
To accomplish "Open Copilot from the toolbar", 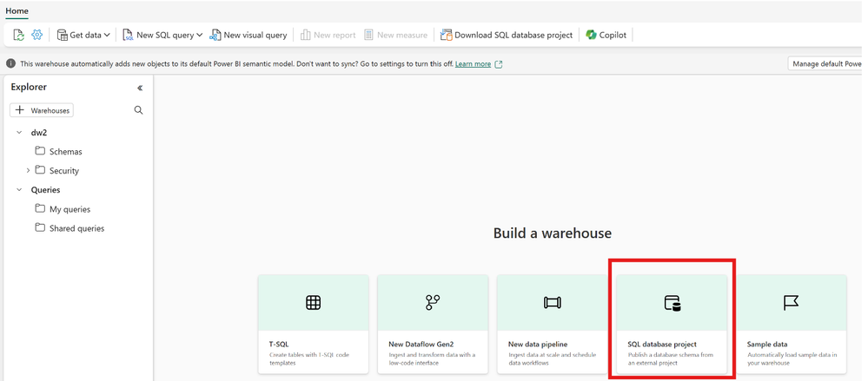I will click(606, 35).
